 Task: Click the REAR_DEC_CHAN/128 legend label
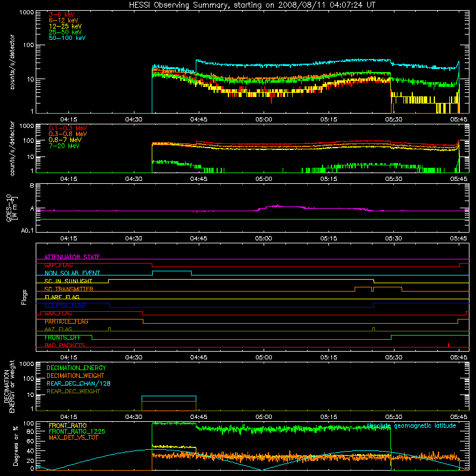[x=79, y=383]
